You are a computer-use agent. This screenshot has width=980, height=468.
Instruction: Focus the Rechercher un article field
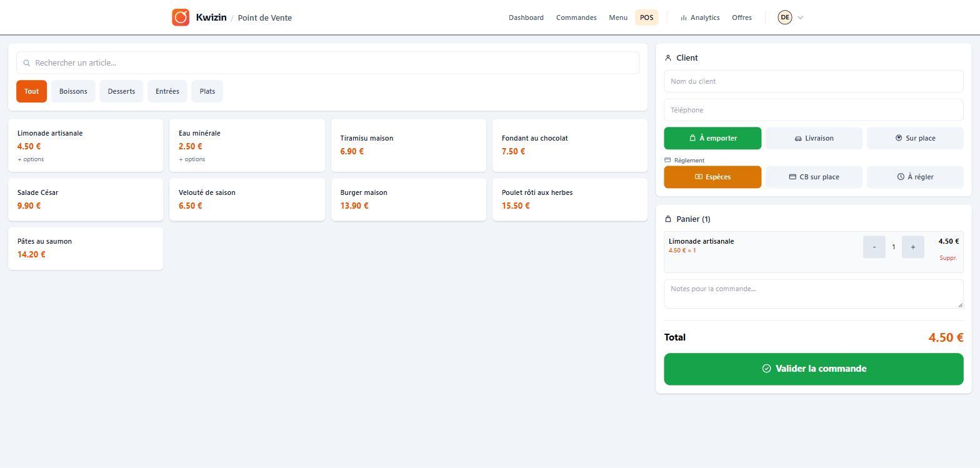[327, 63]
